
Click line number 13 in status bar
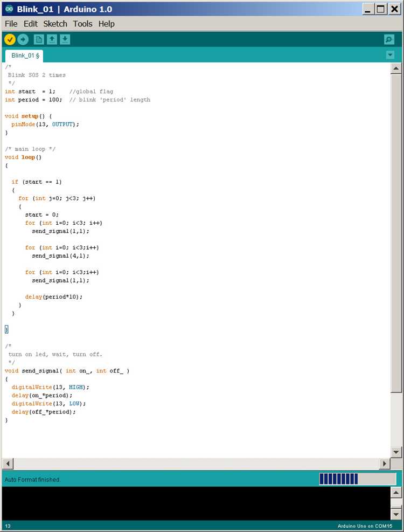[8, 526]
